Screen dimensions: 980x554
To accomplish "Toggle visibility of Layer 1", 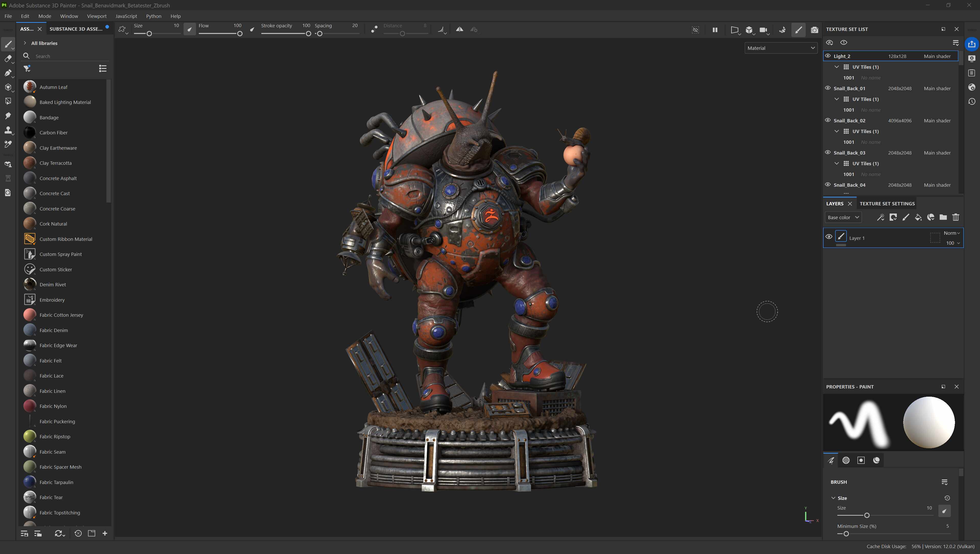I will 829,237.
